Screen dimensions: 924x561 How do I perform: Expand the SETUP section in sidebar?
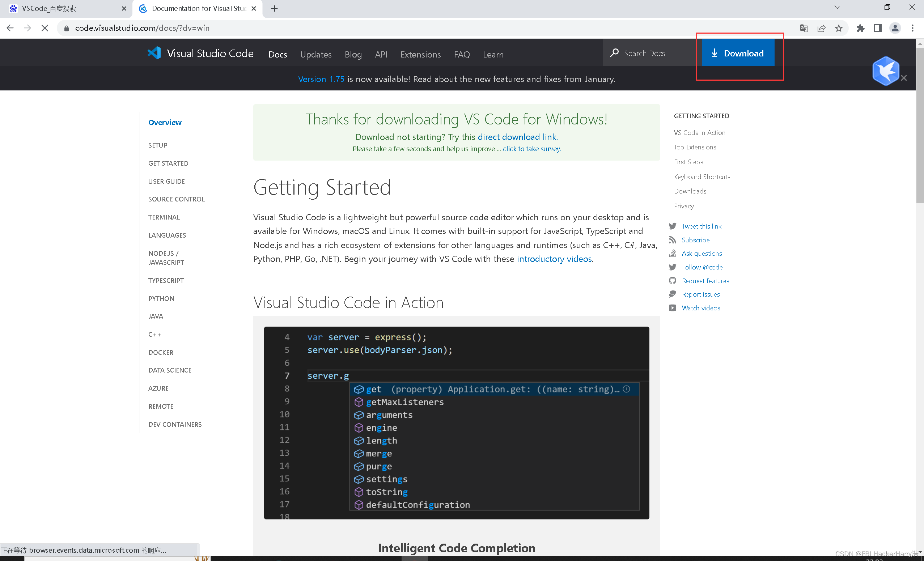(158, 145)
